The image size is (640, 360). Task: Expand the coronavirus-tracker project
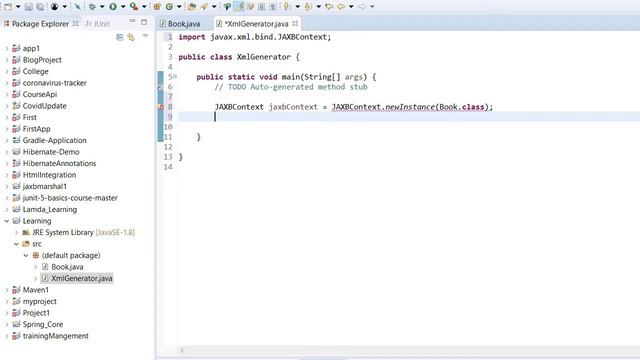tap(7, 83)
